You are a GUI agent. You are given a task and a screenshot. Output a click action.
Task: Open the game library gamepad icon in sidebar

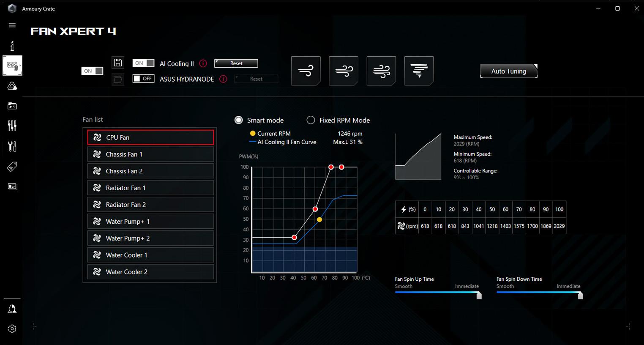click(x=12, y=106)
